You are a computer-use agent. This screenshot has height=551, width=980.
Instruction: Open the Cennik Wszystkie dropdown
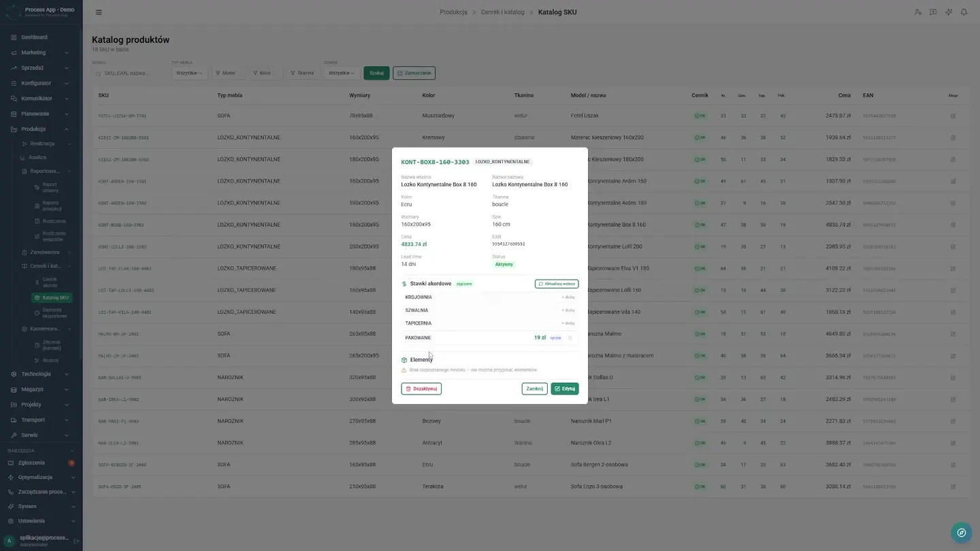pyautogui.click(x=342, y=73)
